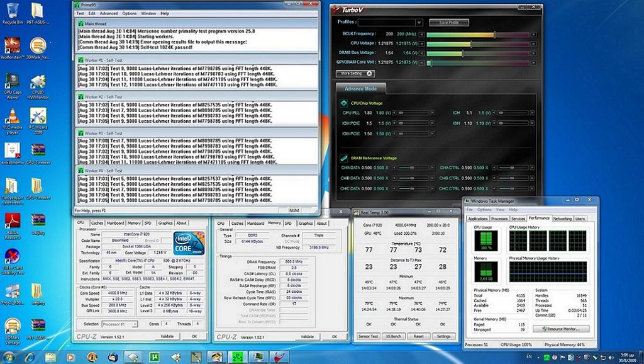The height and width of the screenshot is (364, 644).
Task: Open the VLC media player shortcut
Action: (13, 122)
